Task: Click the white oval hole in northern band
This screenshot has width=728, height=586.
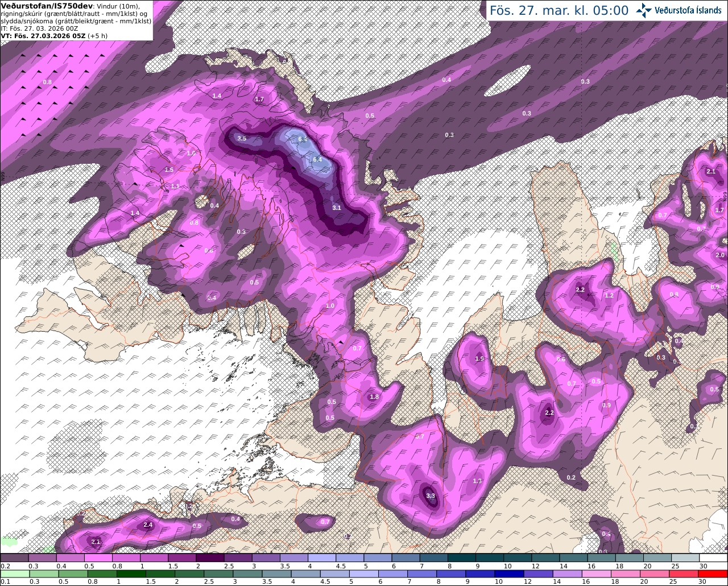Action: 508,81
